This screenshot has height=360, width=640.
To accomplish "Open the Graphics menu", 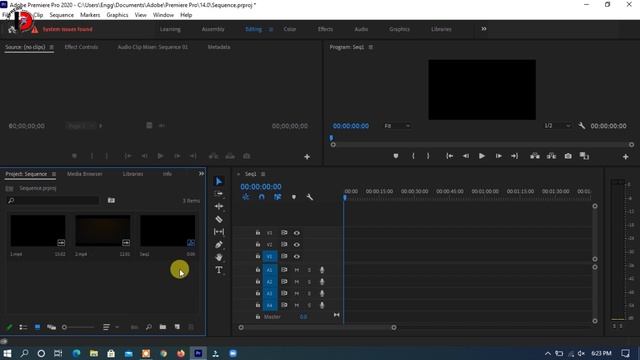I will (x=117, y=15).
